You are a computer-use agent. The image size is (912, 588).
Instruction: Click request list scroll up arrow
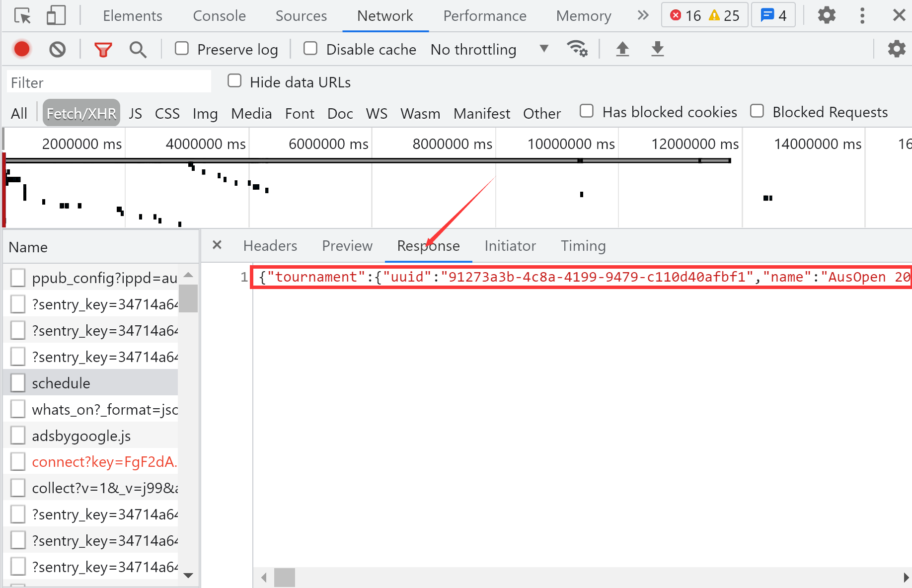point(188,275)
